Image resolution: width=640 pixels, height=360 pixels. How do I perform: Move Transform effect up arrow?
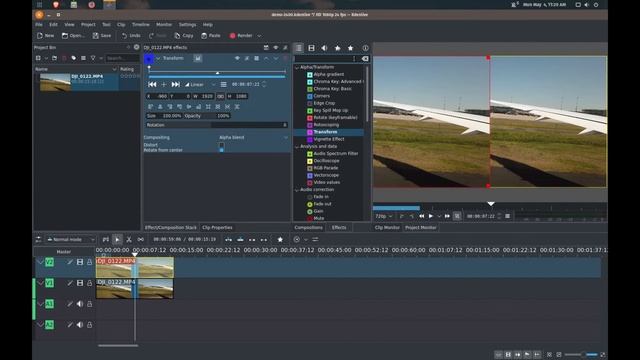[x=266, y=58]
